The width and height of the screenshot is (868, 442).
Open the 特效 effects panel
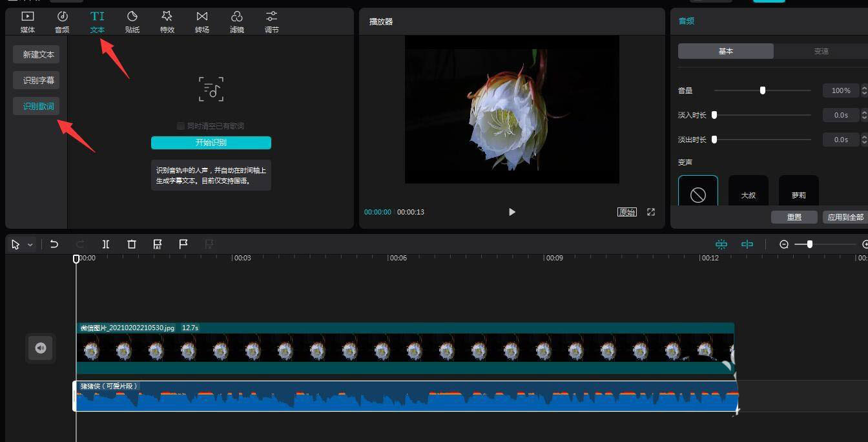[167, 21]
